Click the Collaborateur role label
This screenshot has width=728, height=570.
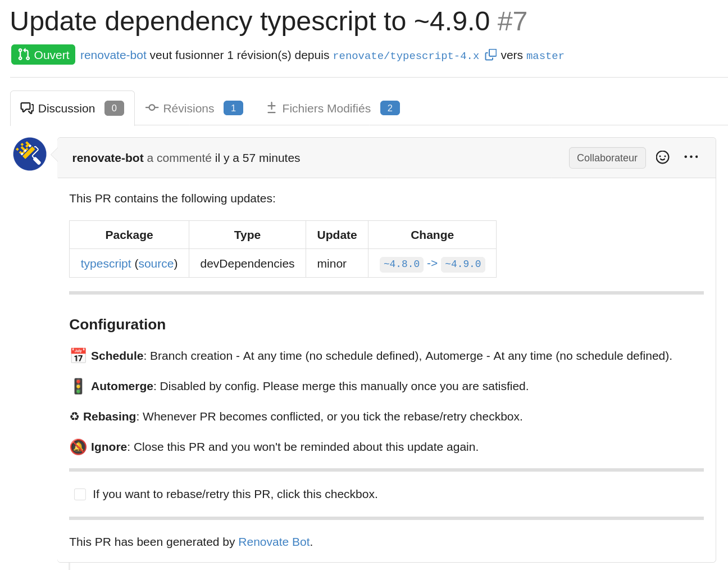click(x=607, y=157)
